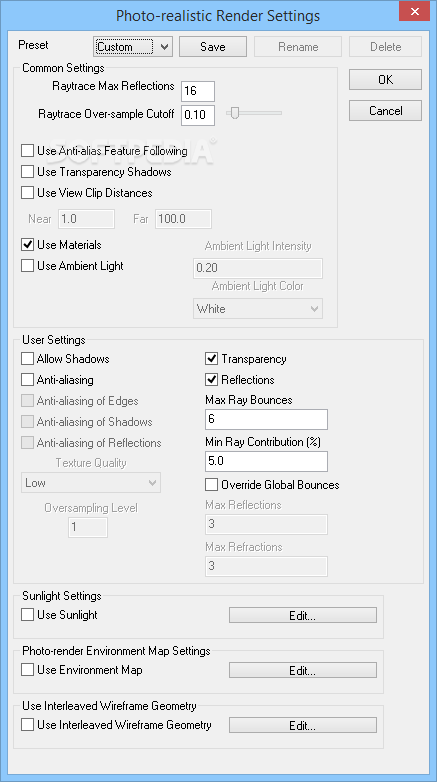The width and height of the screenshot is (437, 782).
Task: Check Use Environment Map option
Action: pos(27,670)
